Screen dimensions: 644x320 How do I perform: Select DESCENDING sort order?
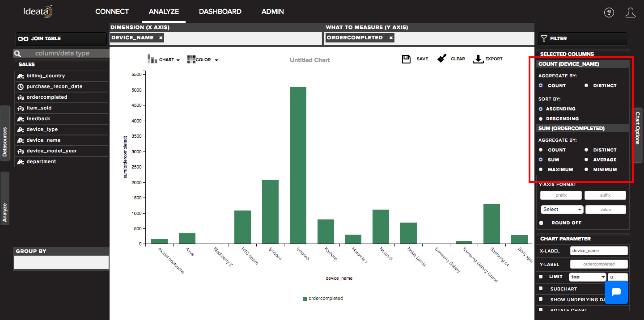(541, 119)
